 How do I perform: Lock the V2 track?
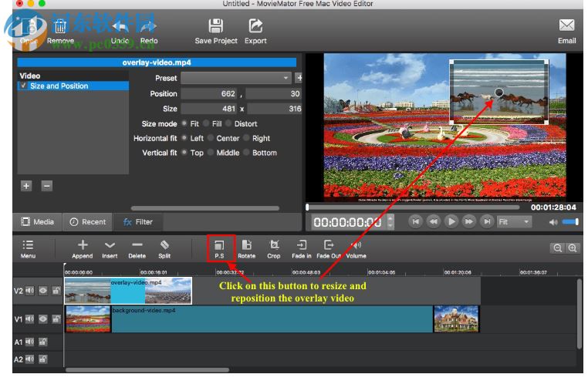pyautogui.click(x=56, y=291)
